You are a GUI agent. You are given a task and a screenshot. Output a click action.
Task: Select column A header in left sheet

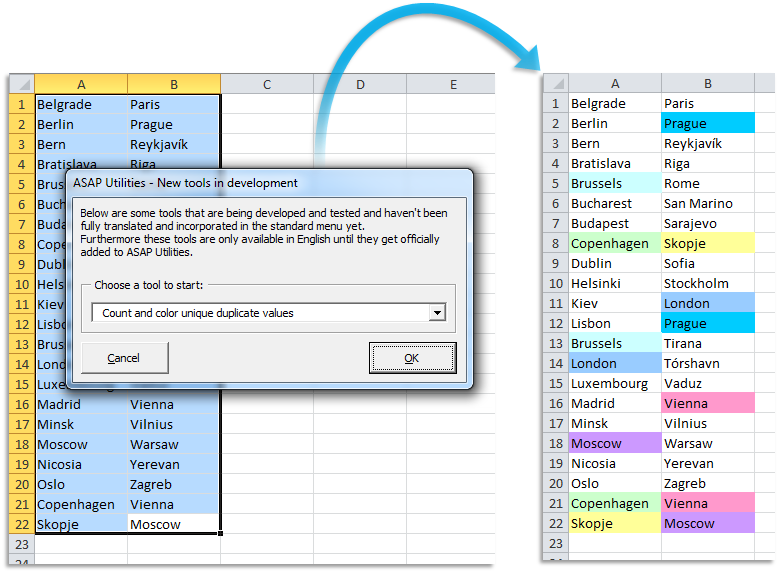81,84
